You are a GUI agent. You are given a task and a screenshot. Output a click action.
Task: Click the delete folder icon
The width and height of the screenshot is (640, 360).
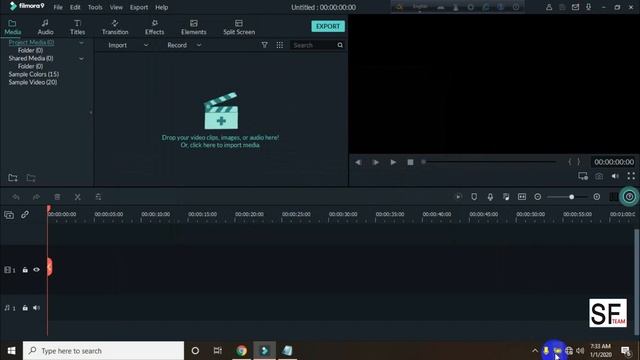31,178
